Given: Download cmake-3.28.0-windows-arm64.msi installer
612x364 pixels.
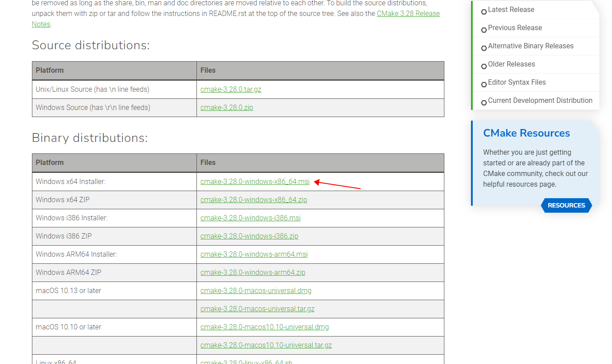Looking at the screenshot, I should tap(254, 254).
